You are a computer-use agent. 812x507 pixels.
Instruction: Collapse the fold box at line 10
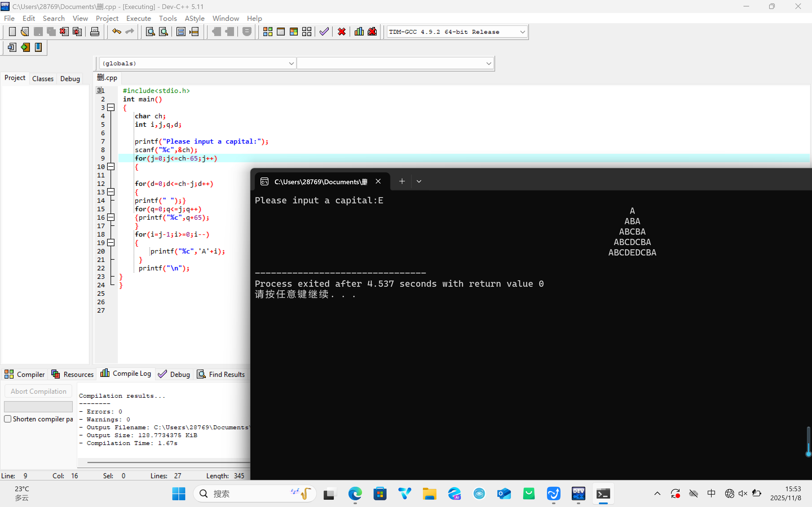[111, 167]
